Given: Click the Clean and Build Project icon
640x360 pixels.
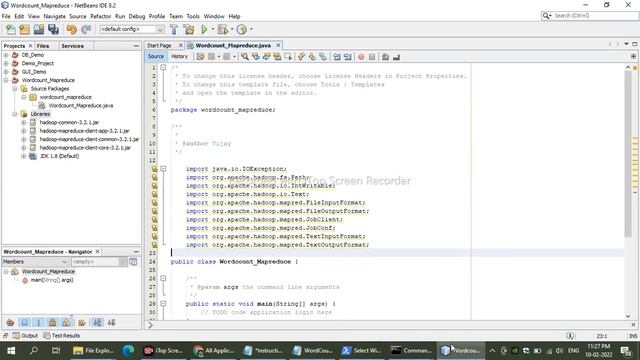Looking at the screenshot, I should [189, 29].
